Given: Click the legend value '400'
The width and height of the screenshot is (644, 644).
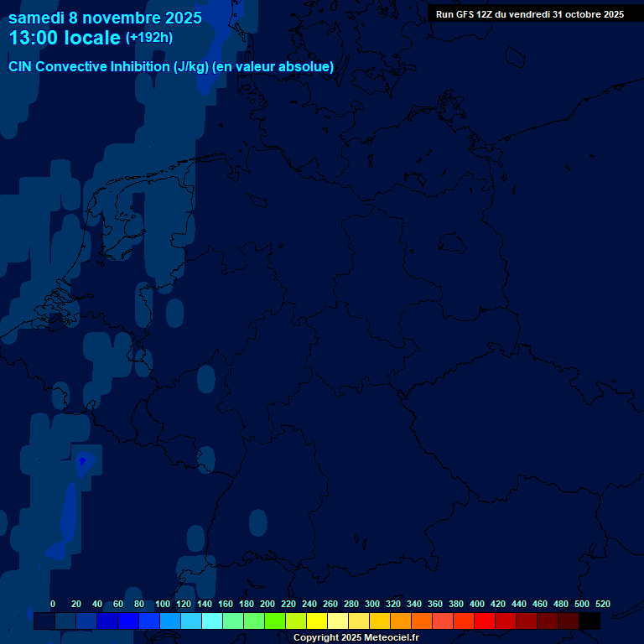Looking at the screenshot, I should (x=477, y=604).
